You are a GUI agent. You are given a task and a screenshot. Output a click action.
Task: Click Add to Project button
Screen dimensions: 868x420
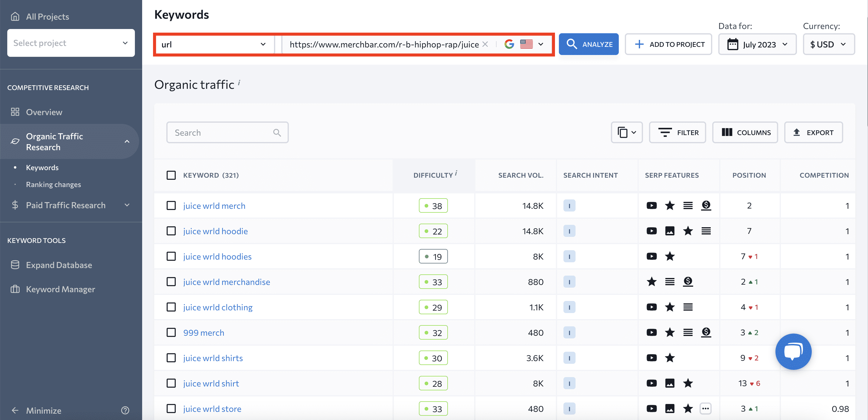point(668,44)
